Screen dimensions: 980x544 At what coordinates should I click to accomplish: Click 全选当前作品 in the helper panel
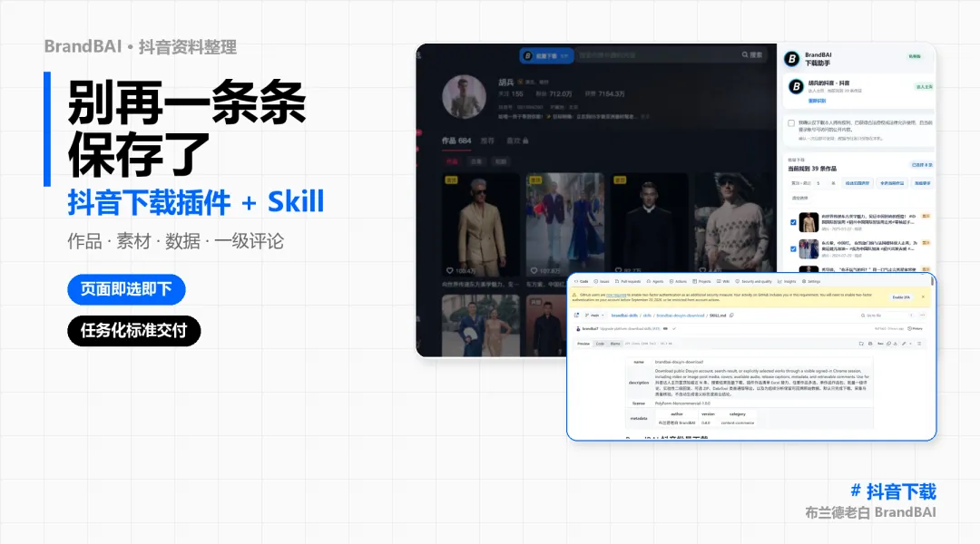point(892,183)
